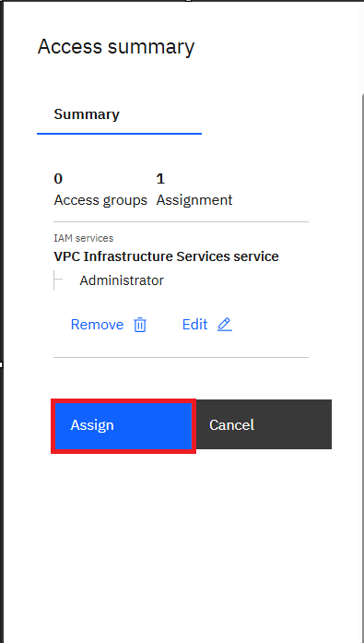Click the vertical scrollbar on the right edge

[x=363, y=367]
